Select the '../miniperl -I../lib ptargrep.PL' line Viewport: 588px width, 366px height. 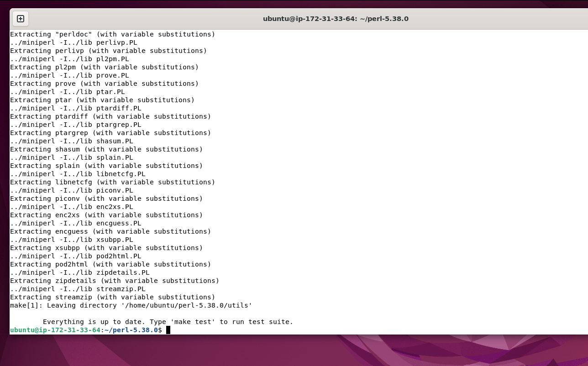pyautogui.click(x=76, y=125)
